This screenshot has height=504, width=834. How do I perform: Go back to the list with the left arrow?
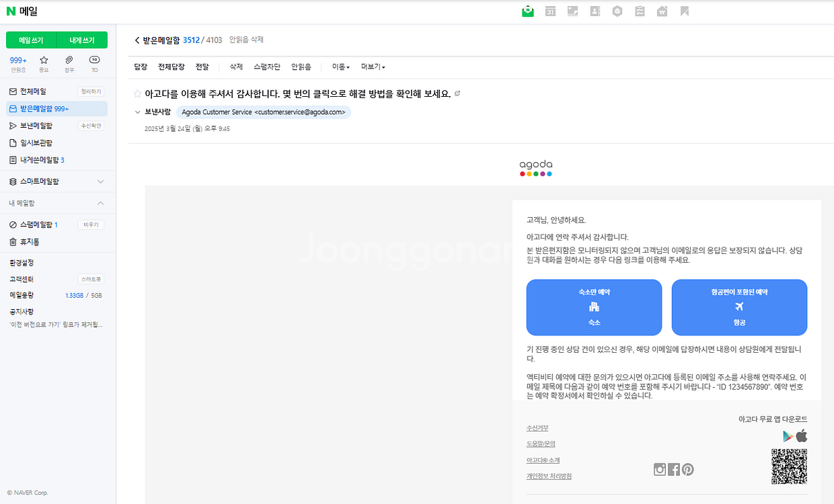(x=137, y=40)
